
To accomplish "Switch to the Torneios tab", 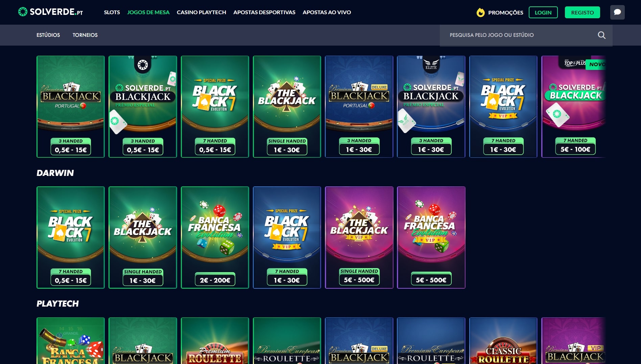I will 85,35.
